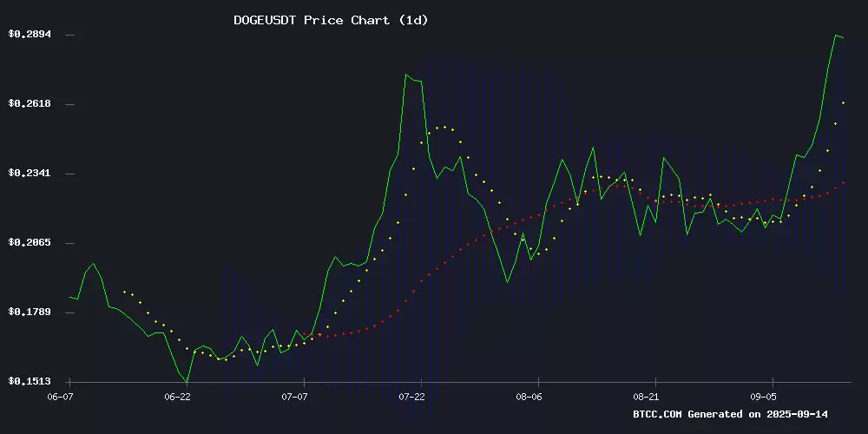Viewport: 868px width, 434px height.
Task: Click the $0.1789 price axis label
Action: 30,312
